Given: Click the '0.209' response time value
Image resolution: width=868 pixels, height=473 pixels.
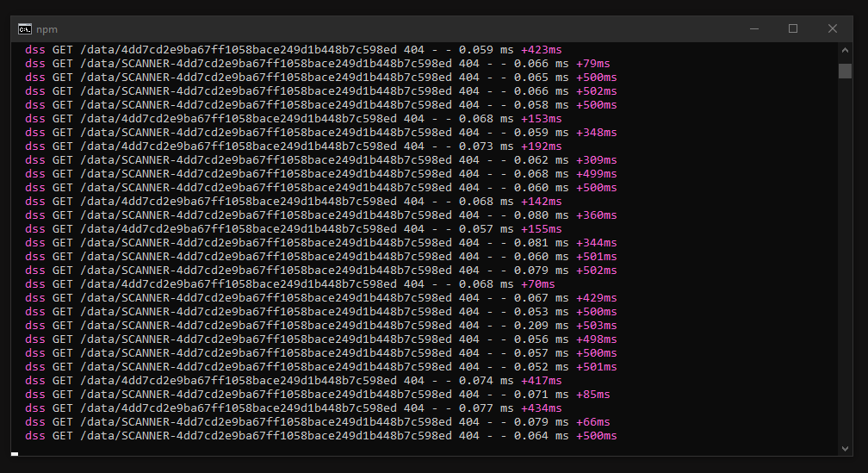Looking at the screenshot, I should [530, 326].
